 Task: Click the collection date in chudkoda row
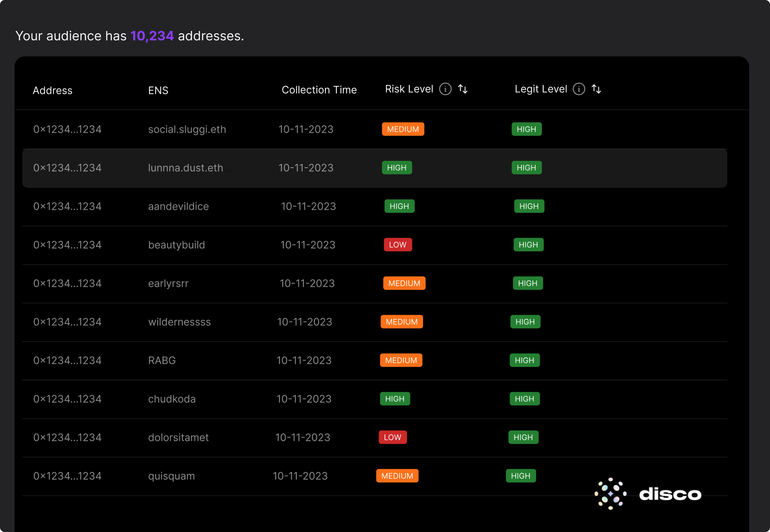(x=304, y=399)
